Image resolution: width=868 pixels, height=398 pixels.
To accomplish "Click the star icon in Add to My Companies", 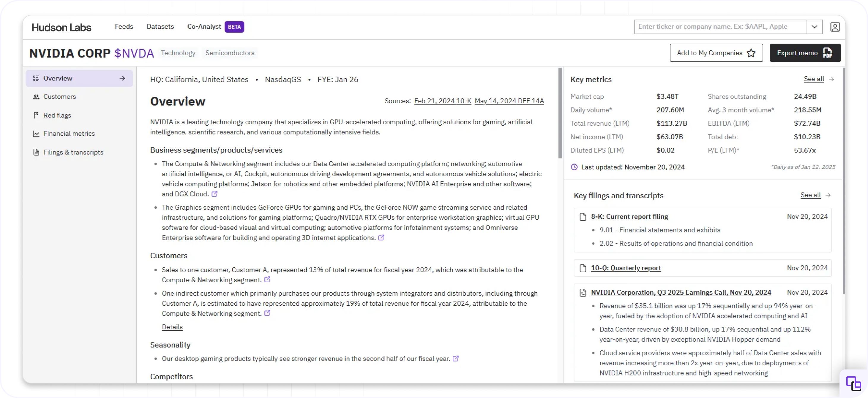I will 751,53.
